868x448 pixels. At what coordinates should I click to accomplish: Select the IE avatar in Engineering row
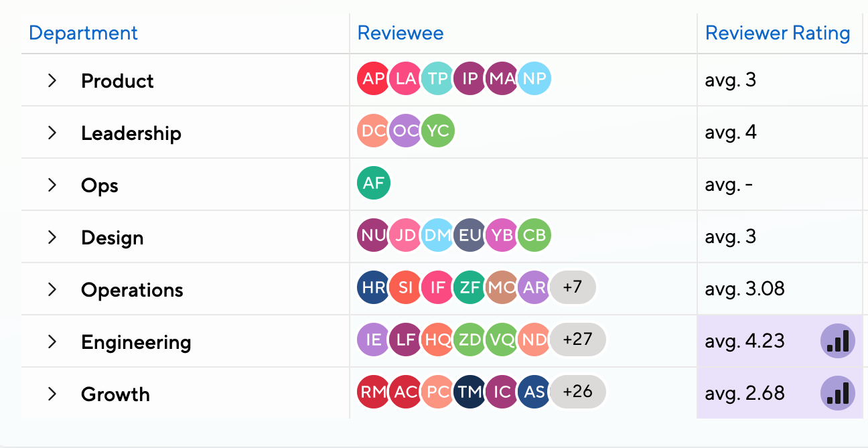tap(372, 341)
